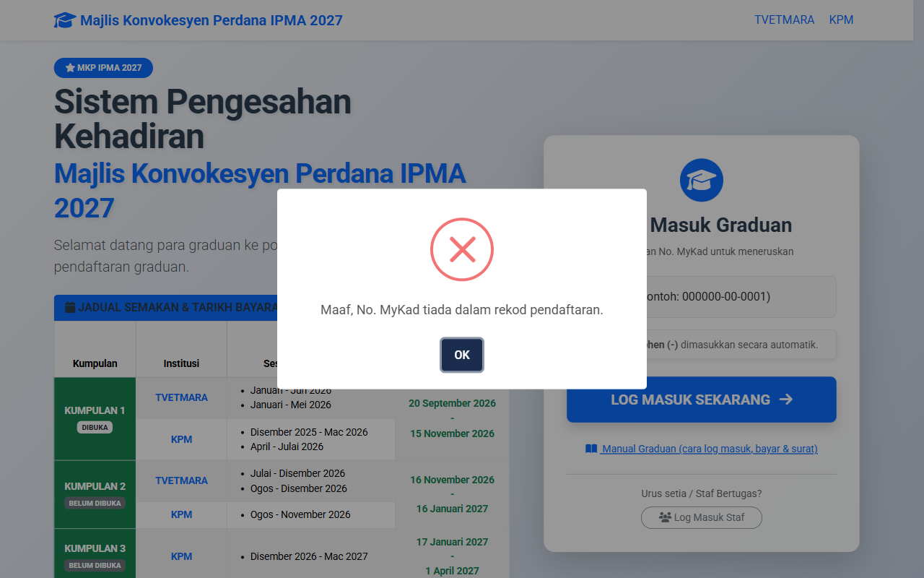Image resolution: width=924 pixels, height=578 pixels.
Task: Open the Log Masuk Staf login
Action: (x=702, y=517)
